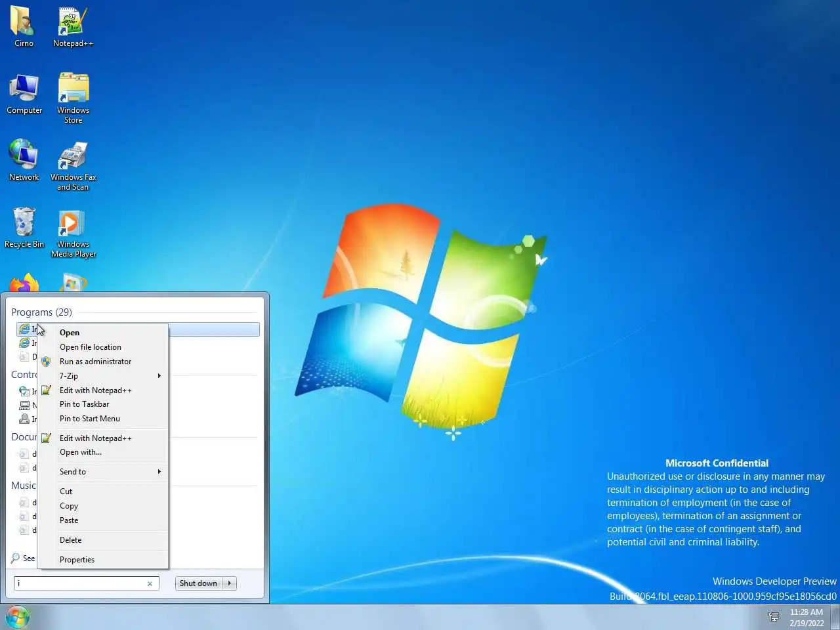The height and width of the screenshot is (630, 840).
Task: Choose Open with... entry
Action: click(103, 452)
